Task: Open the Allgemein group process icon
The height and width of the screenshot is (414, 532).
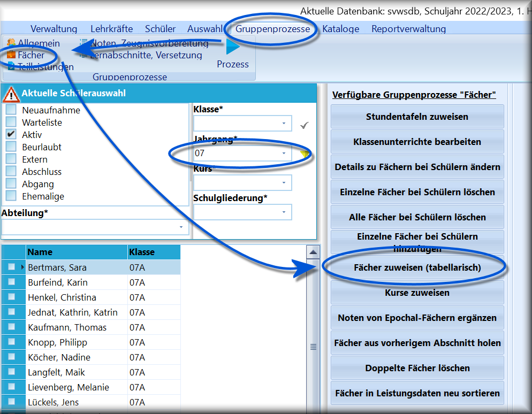Action: coord(11,43)
